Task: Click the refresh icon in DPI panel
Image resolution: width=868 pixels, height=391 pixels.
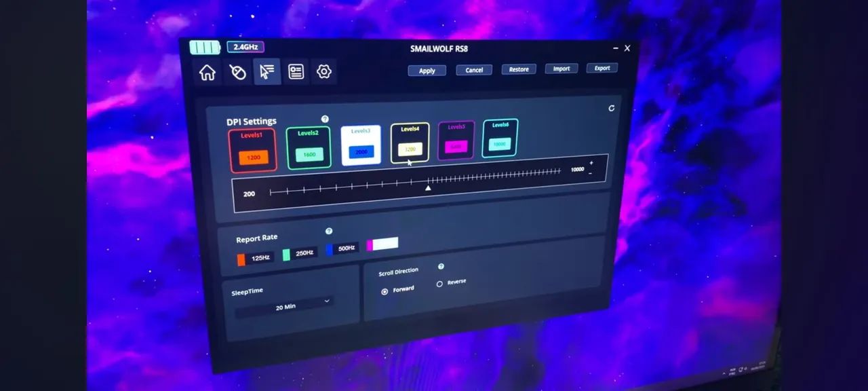Action: 611,109
